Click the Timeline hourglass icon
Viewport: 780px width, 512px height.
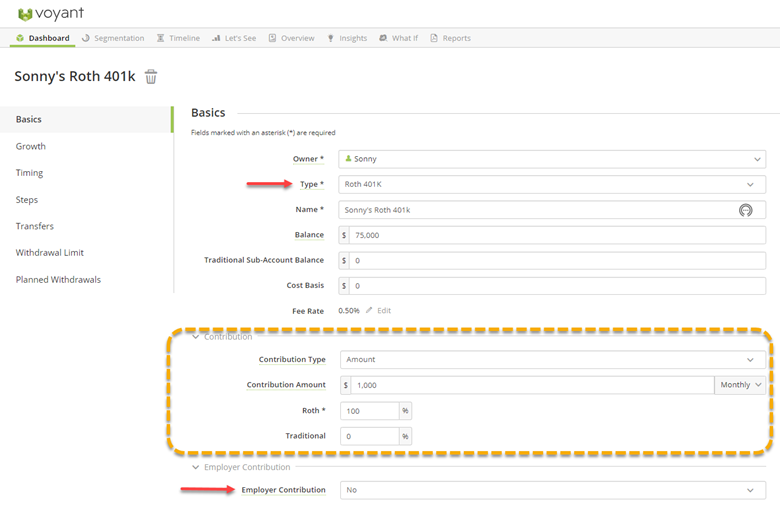pyautogui.click(x=161, y=38)
